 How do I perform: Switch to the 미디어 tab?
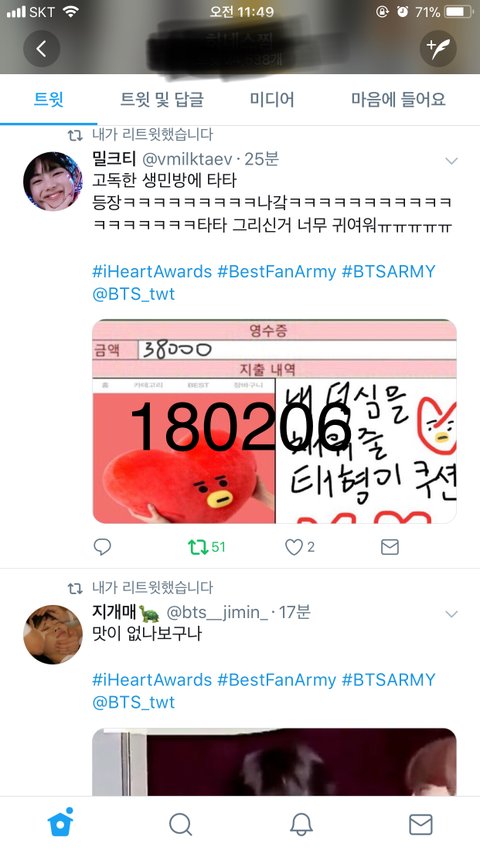coord(272,100)
